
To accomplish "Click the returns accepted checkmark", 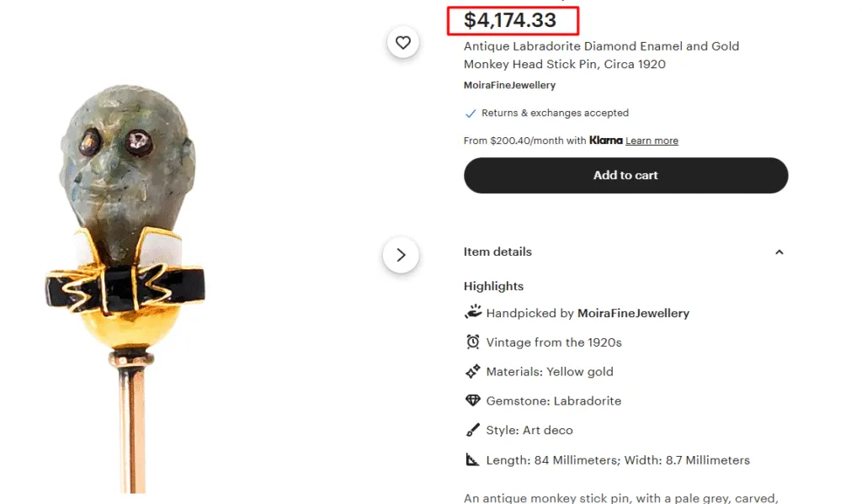I will coord(471,114).
